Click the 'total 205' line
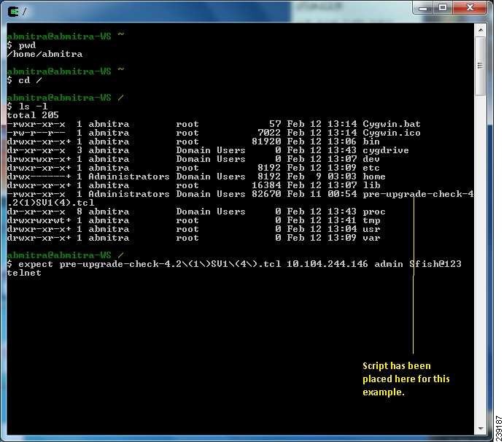This screenshot has height=442, width=504. point(33,115)
